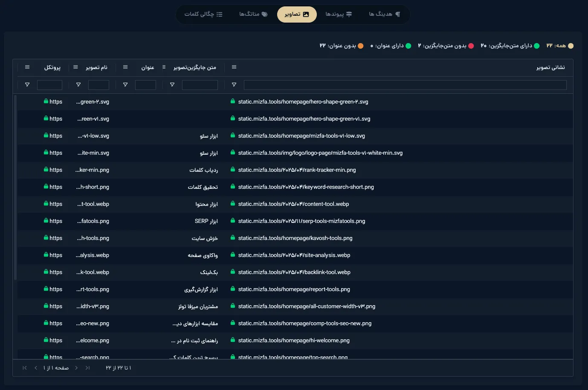Click lock icon beside hi-welcome.png URL
Image resolution: width=588 pixels, height=390 pixels.
(x=233, y=340)
